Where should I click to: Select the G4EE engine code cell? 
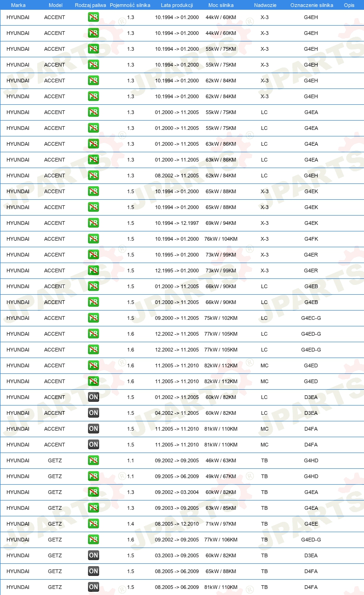click(x=311, y=524)
